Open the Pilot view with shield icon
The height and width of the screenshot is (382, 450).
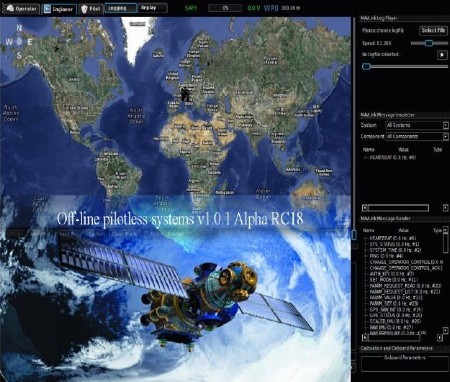pyautogui.click(x=91, y=9)
